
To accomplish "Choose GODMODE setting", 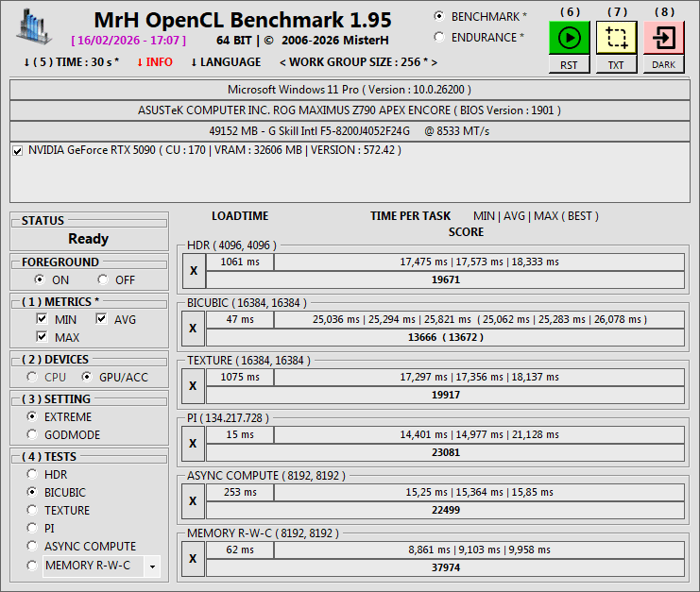I will (32, 434).
